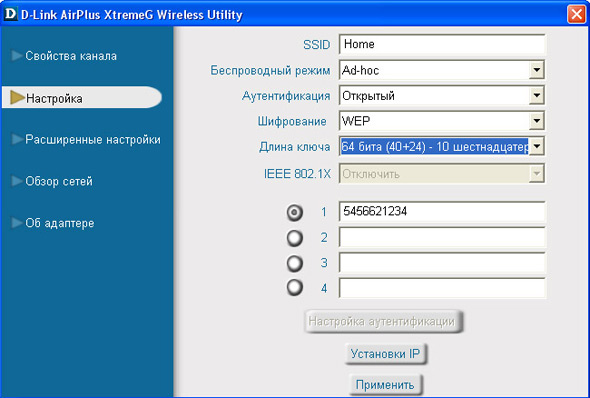Expand the Длина ключа dropdown arrow
Viewport: 590px width, 398px height.
pos(537,146)
